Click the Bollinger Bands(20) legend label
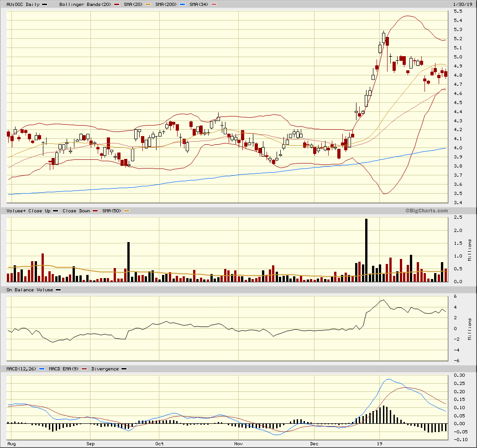 (85, 4)
